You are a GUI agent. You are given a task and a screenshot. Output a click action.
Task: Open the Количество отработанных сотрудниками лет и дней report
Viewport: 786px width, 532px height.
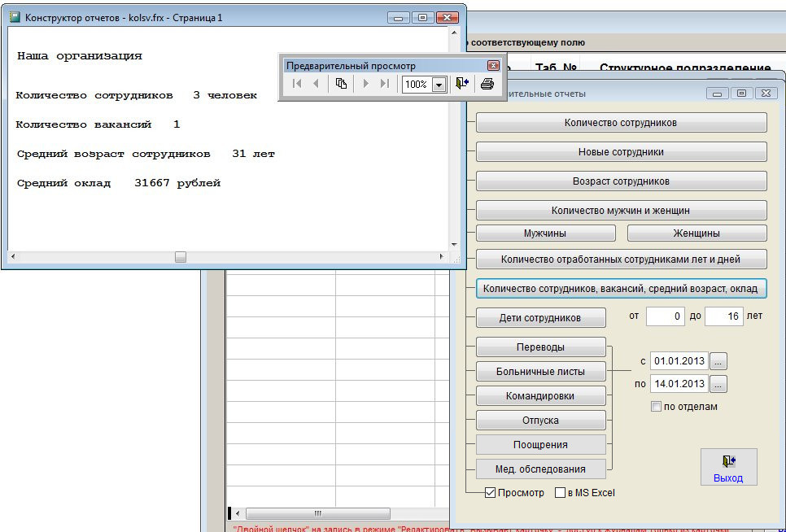click(x=621, y=259)
